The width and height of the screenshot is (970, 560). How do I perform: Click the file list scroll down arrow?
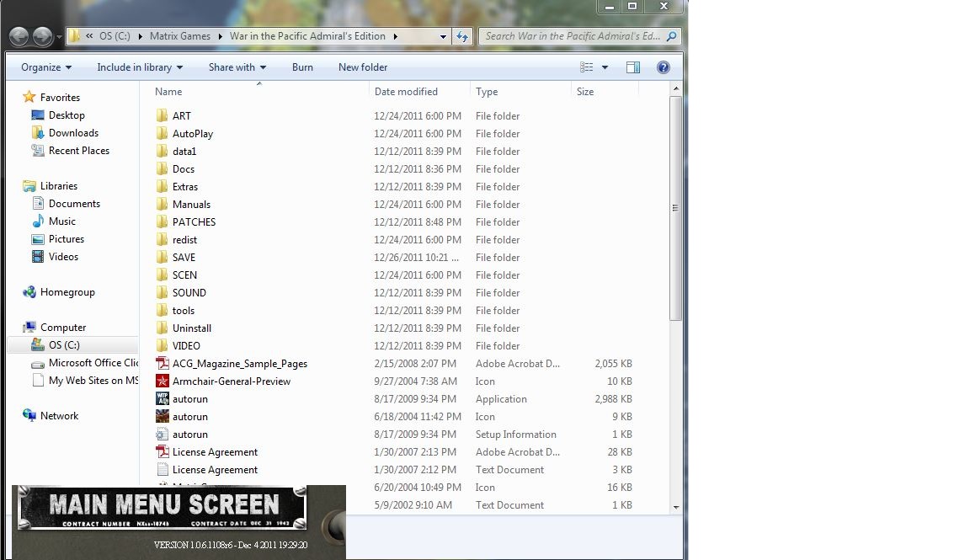pos(675,507)
